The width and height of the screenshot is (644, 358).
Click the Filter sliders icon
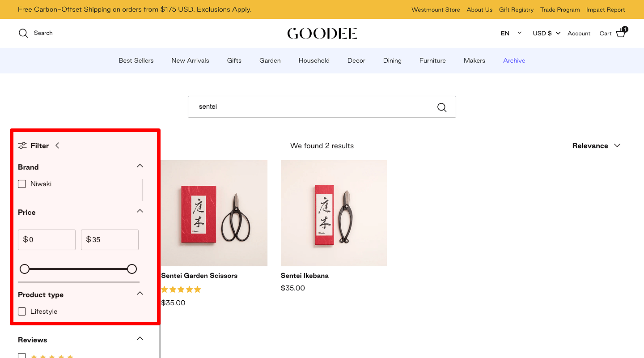pyautogui.click(x=22, y=145)
